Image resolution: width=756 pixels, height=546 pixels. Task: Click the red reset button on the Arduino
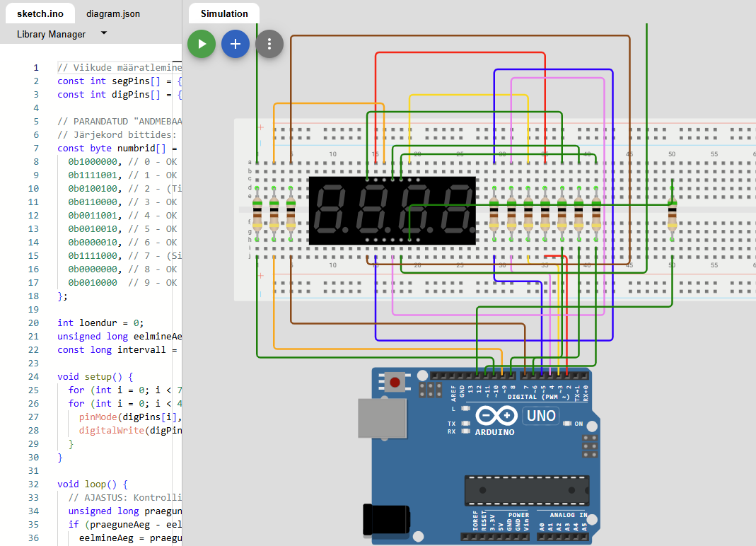point(395,383)
